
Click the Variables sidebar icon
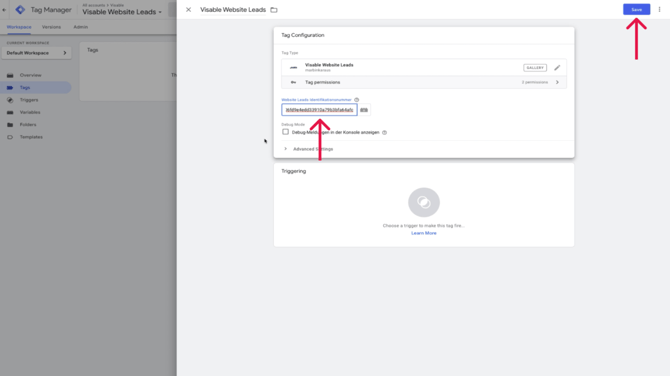(10, 112)
